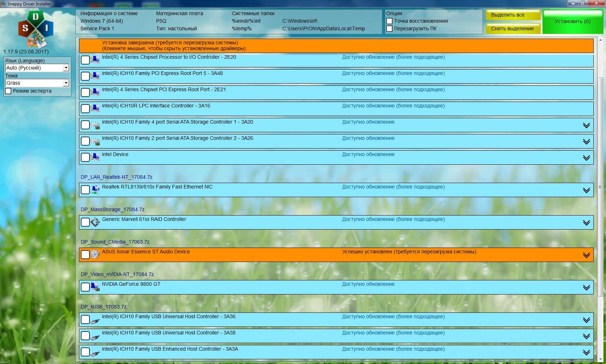
Task: Click storage icon for 4 port Serial ATA Controller 1
Action: 95,125
